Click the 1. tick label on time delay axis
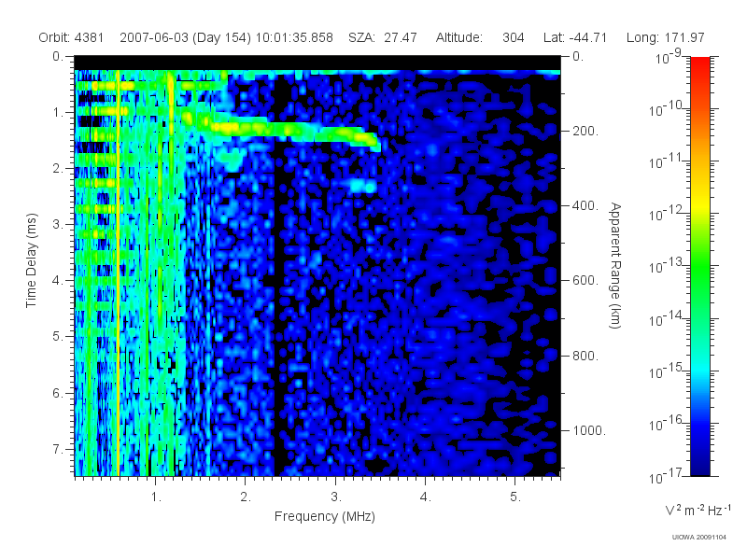 click(x=58, y=113)
